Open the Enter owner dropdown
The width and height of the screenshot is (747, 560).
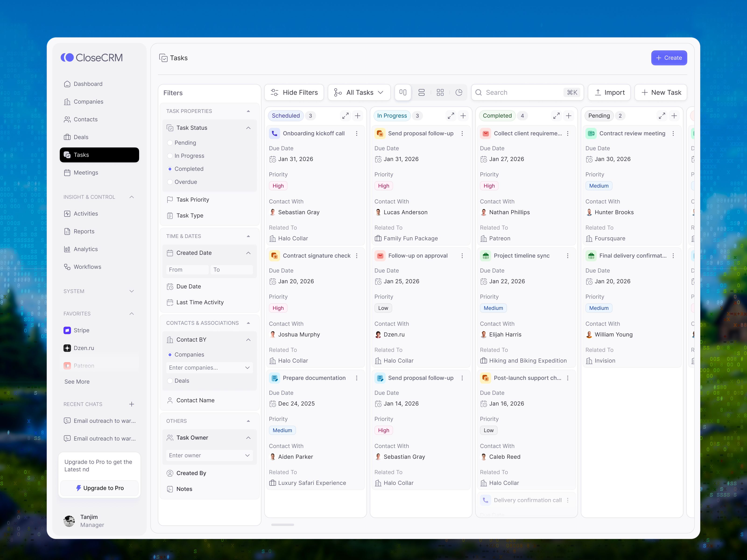coord(209,455)
